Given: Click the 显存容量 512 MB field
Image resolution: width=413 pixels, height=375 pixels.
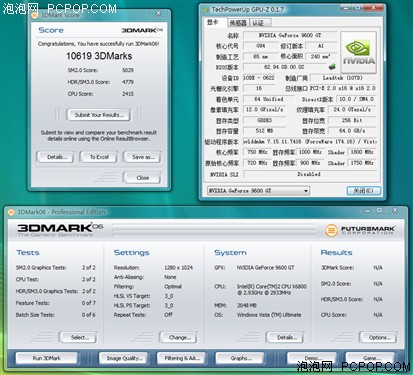Looking at the screenshot, I should pyautogui.click(x=264, y=131).
